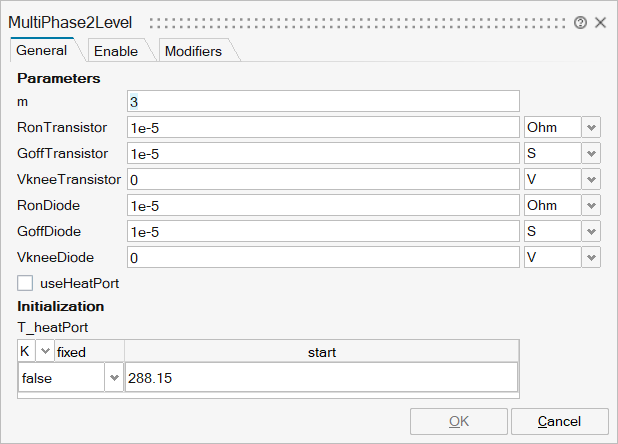Edit the T_heatPort start value 288.15

[320, 379]
